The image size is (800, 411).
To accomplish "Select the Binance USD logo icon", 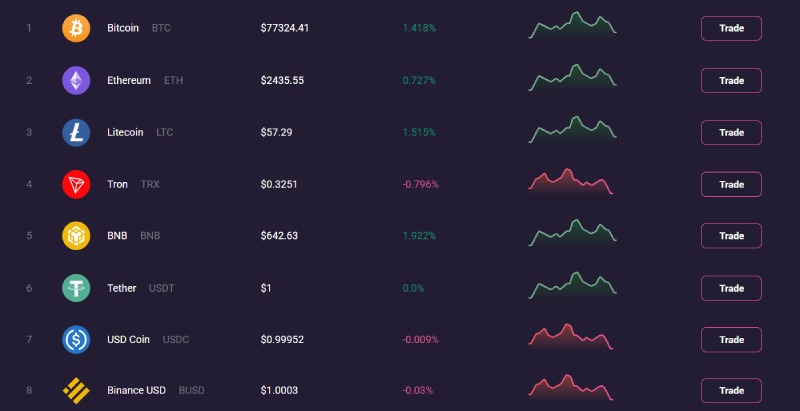I will (76, 390).
